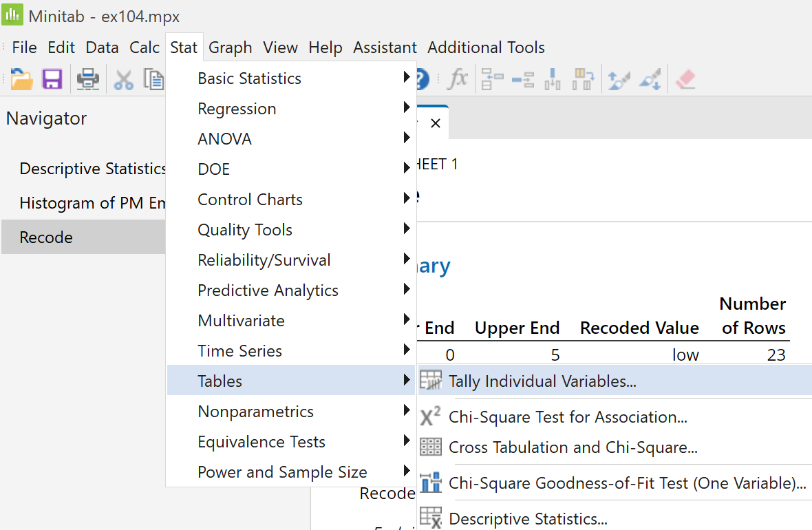Click the Chi-Square X² icon
The width and height of the screenshot is (812, 530).
pyautogui.click(x=430, y=416)
